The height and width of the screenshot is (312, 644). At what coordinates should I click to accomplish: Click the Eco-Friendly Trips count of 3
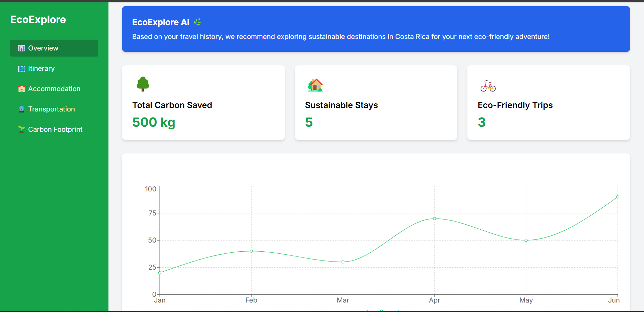click(x=482, y=122)
